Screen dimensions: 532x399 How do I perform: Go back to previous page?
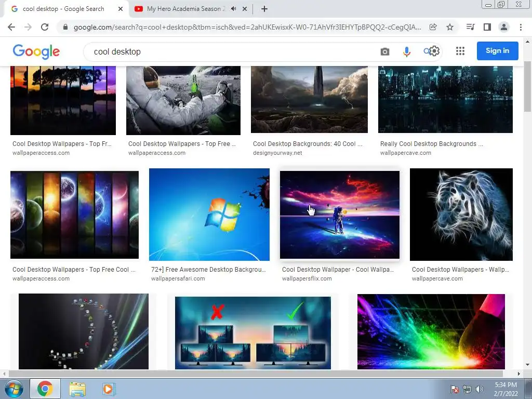click(x=11, y=27)
